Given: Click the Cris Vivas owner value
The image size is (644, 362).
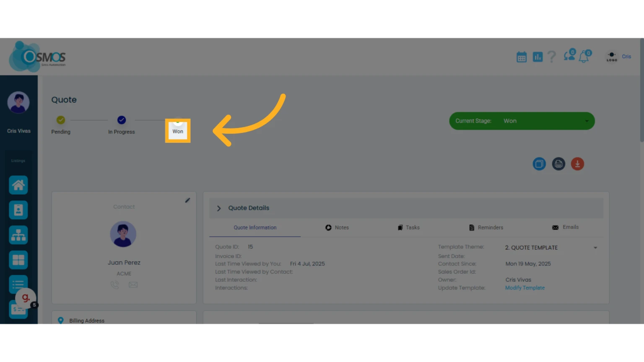Looking at the screenshot, I should (x=518, y=280).
